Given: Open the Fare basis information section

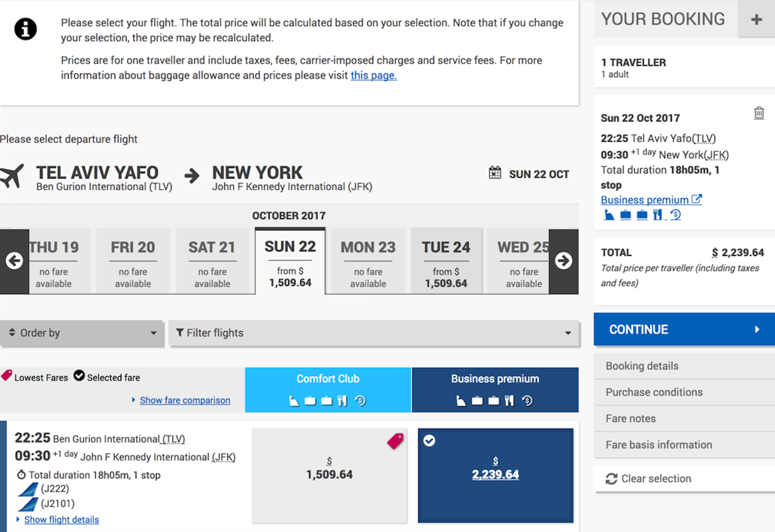Looking at the screenshot, I should coord(658,445).
